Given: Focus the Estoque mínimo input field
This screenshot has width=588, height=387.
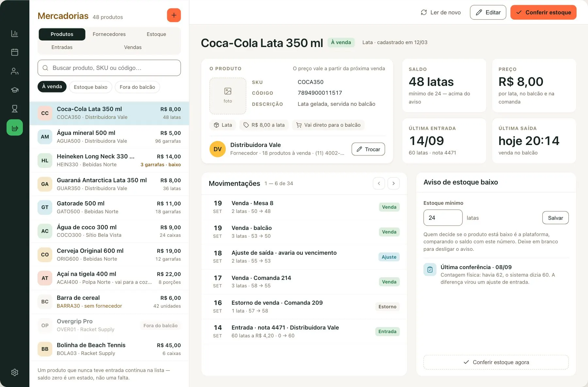Looking at the screenshot, I should 443,218.
